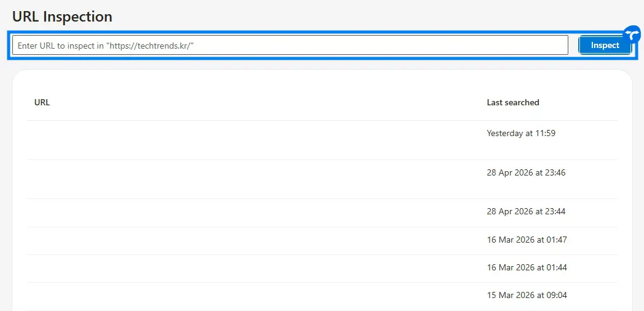The height and width of the screenshot is (311, 644).
Task: Select the 28 Apr 2026 at 23:46 entry
Action: click(525, 172)
